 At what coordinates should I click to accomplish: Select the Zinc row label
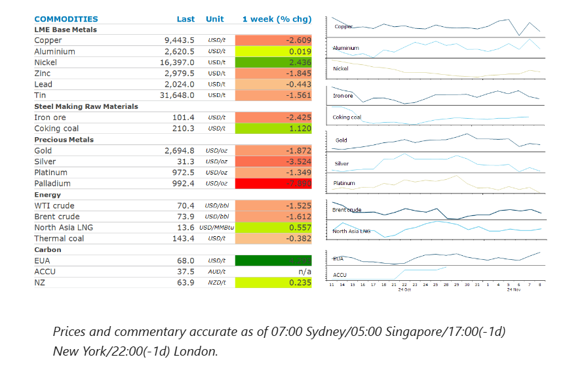pyautogui.click(x=43, y=73)
